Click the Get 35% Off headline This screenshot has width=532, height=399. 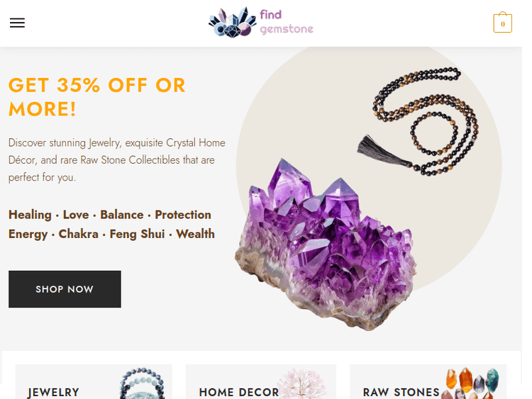pyautogui.click(x=97, y=97)
